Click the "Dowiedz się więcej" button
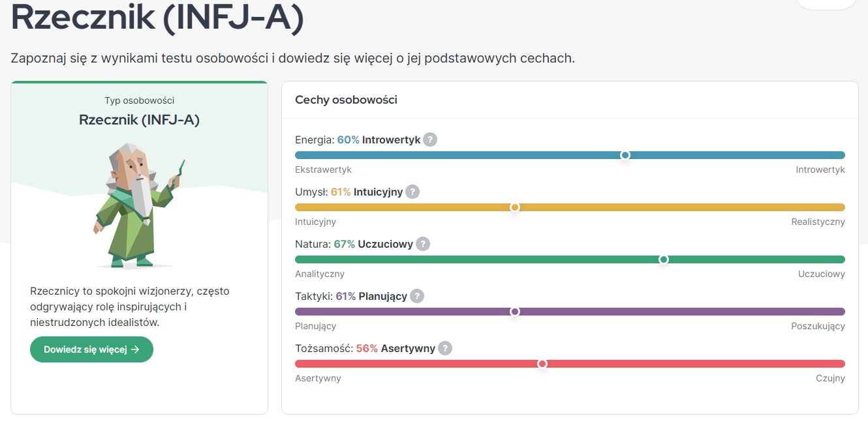868x427 pixels. pos(91,349)
